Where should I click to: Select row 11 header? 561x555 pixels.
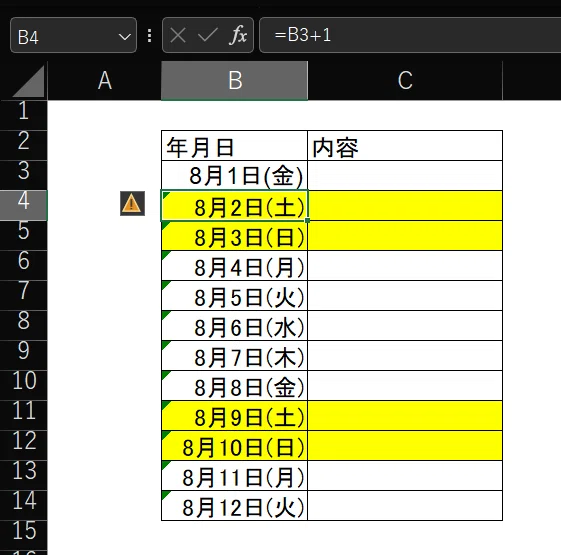pos(24,416)
